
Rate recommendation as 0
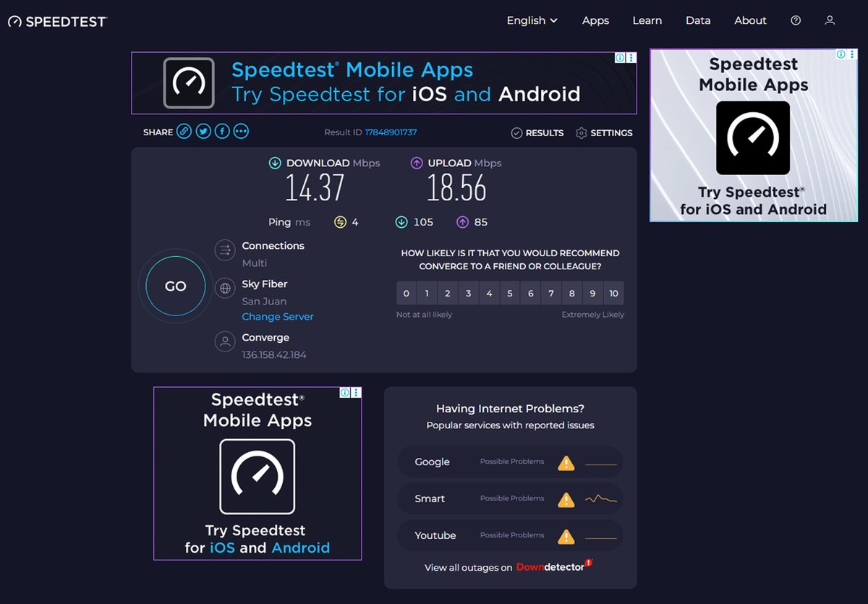[407, 293]
